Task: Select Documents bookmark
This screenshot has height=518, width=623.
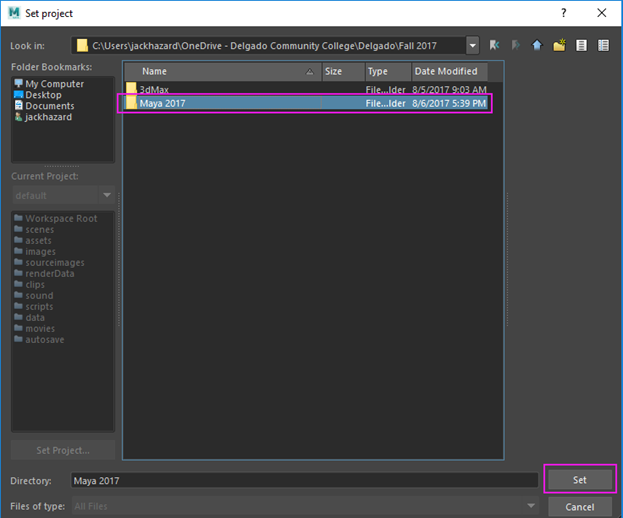Action: coord(50,106)
